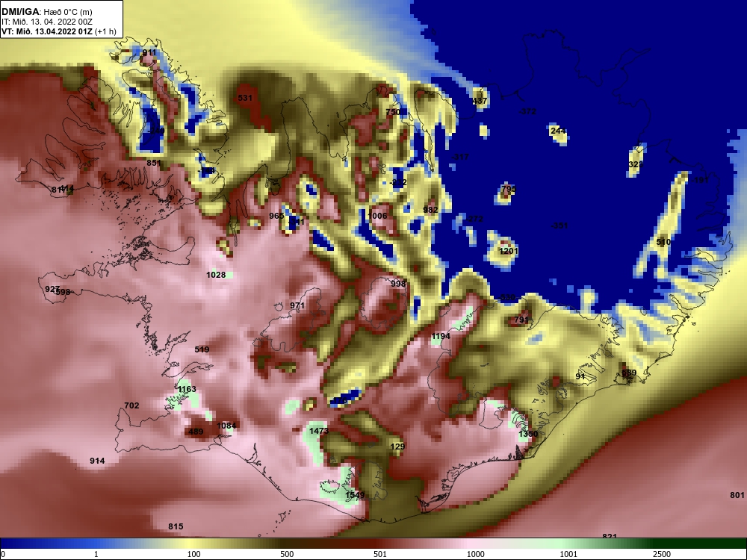Click the 971 height value label
The width and height of the screenshot is (747, 560).
297,305
